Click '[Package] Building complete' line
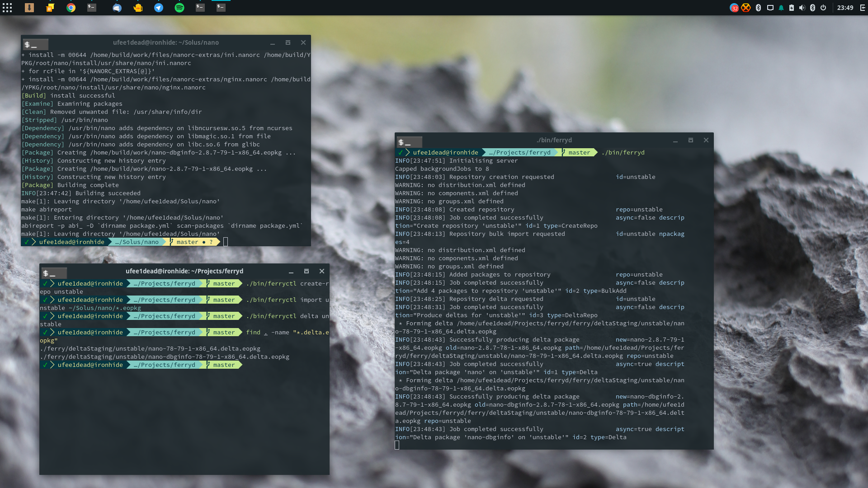Image resolution: width=868 pixels, height=488 pixels. 70,185
